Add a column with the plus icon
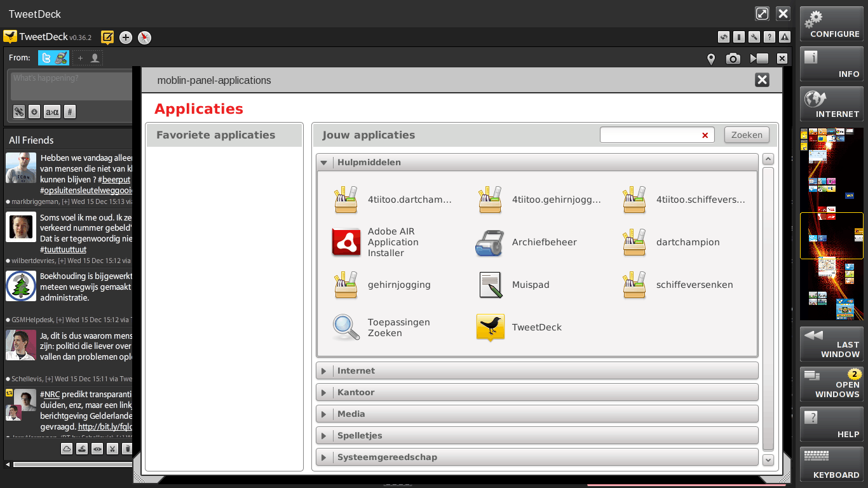The width and height of the screenshot is (868, 488). [x=126, y=37]
